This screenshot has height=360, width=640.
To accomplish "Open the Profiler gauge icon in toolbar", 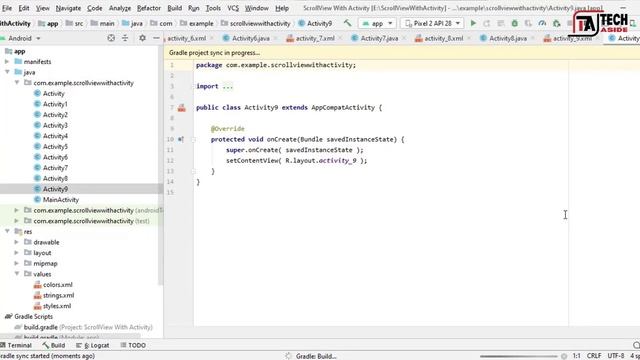I will (542, 23).
